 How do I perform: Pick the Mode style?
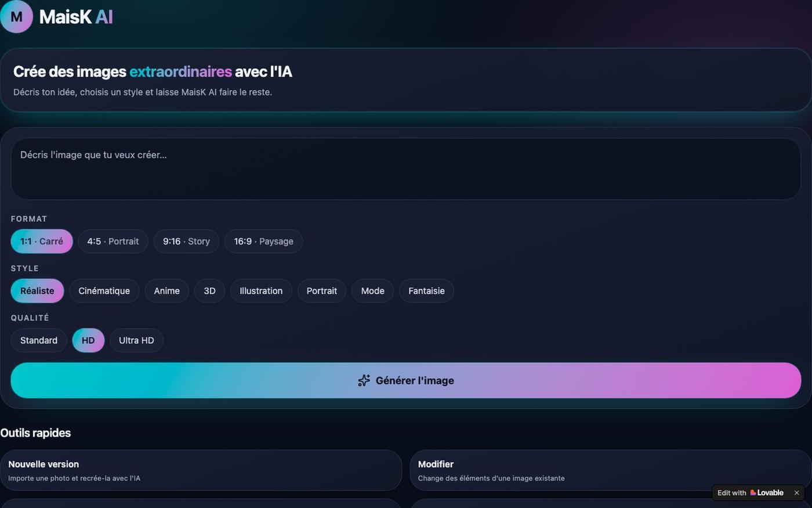[372, 291]
